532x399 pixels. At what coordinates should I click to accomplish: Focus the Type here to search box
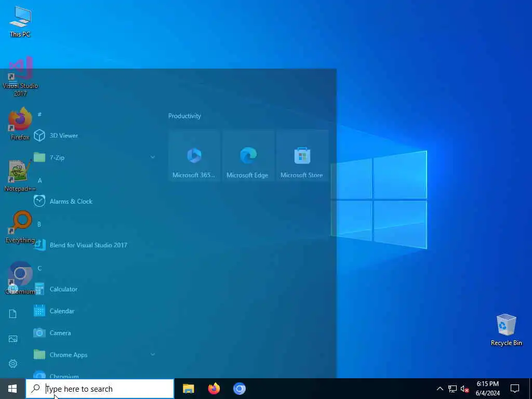tap(100, 389)
